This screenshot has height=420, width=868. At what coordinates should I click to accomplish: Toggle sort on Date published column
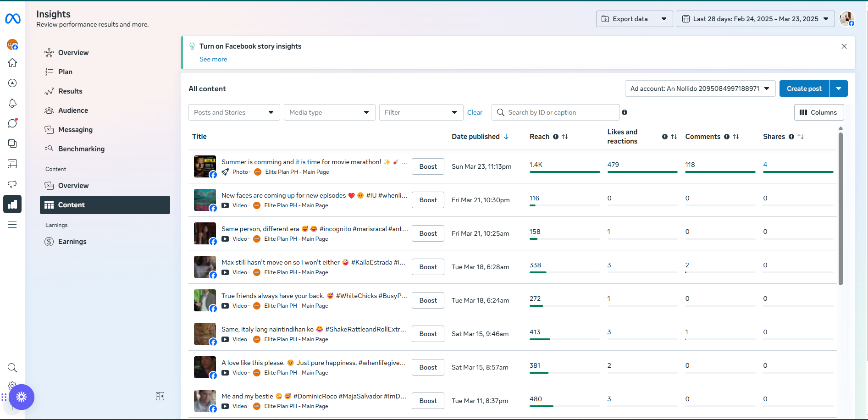506,137
